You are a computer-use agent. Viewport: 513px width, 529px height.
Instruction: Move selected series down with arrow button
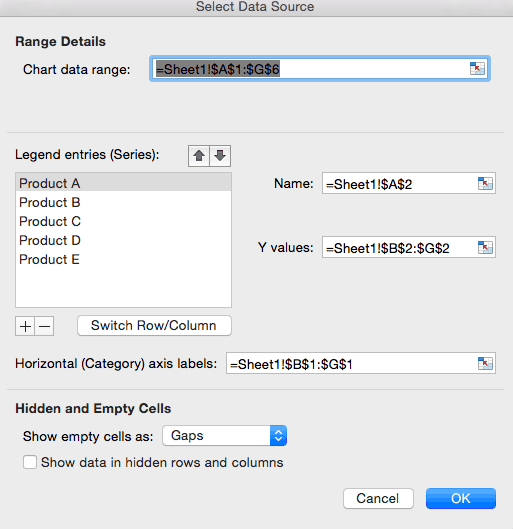(x=220, y=156)
